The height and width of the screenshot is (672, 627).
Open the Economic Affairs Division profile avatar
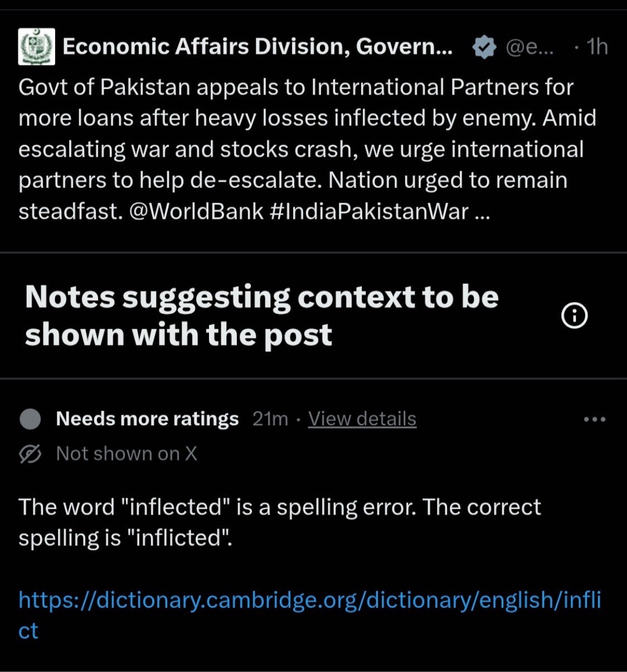(x=36, y=47)
